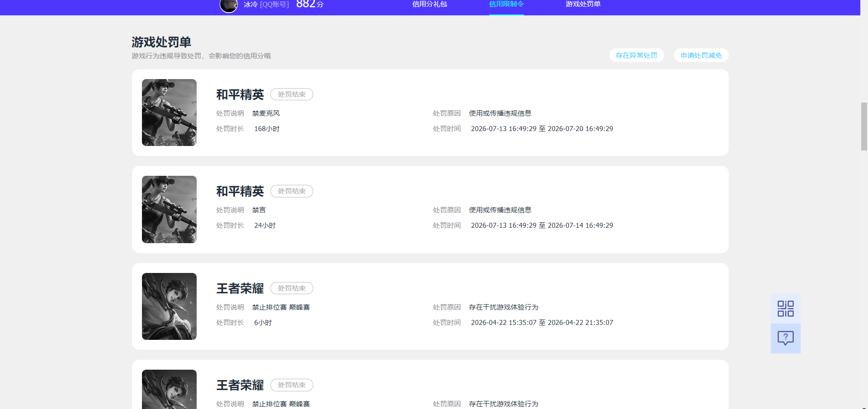The width and height of the screenshot is (868, 409).
Task: Click the 和平精英 title on the 禁麦克风 card
Action: (240, 94)
